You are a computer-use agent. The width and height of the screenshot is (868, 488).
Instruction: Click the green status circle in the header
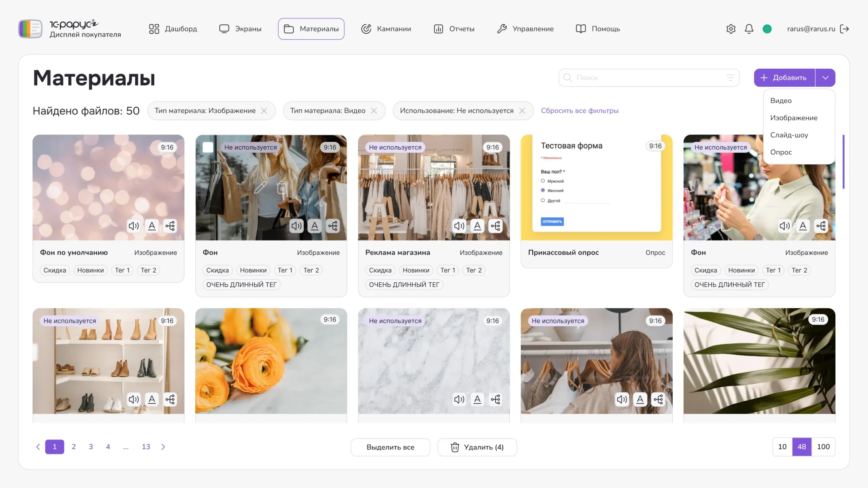pyautogui.click(x=767, y=29)
